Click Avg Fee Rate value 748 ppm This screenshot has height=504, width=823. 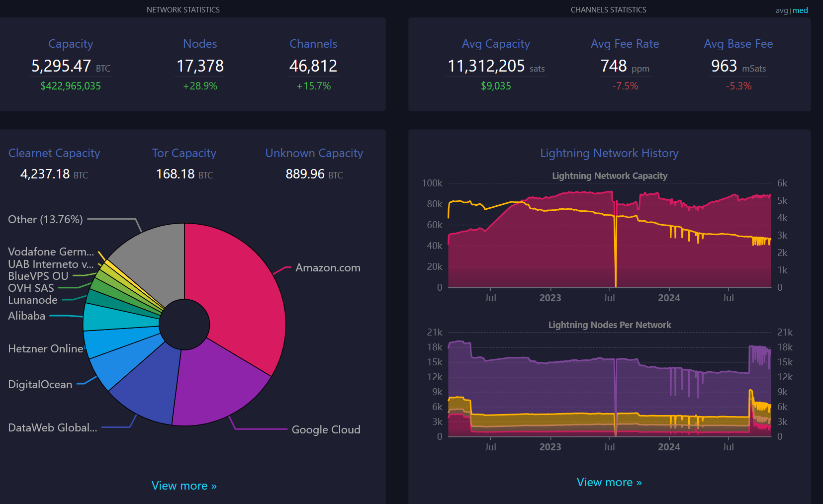pyautogui.click(x=625, y=66)
